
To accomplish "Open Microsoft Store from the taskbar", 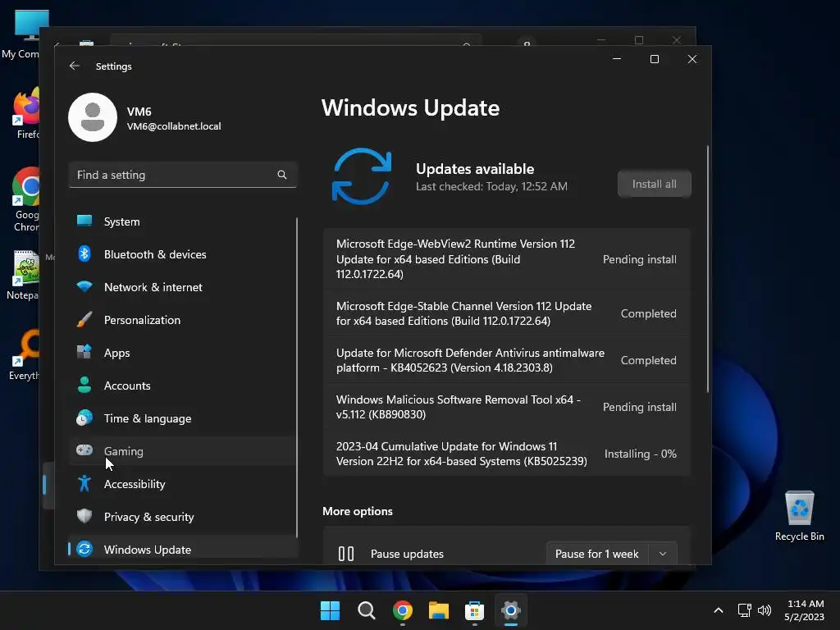I will (x=474, y=610).
